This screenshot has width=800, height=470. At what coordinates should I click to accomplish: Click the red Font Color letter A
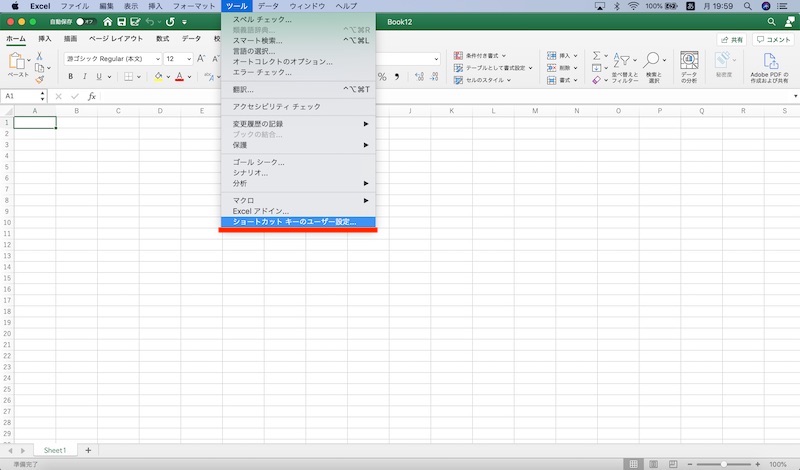[180, 77]
